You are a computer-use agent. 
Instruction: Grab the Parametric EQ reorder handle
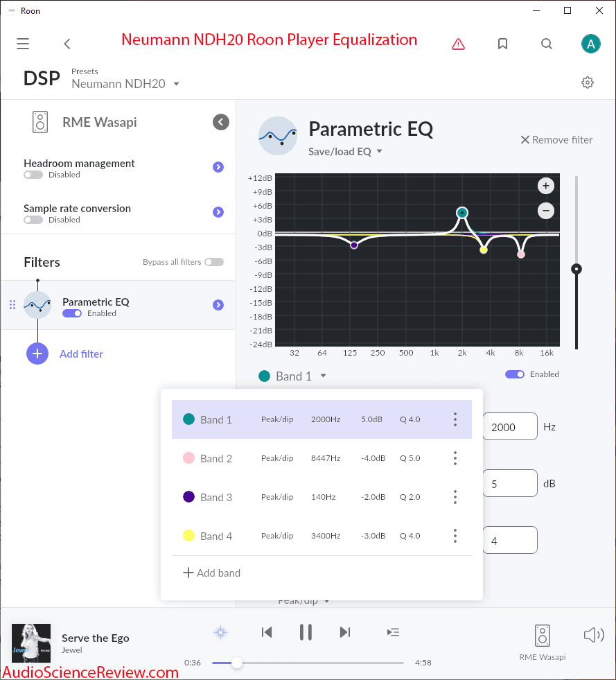pyautogui.click(x=12, y=305)
